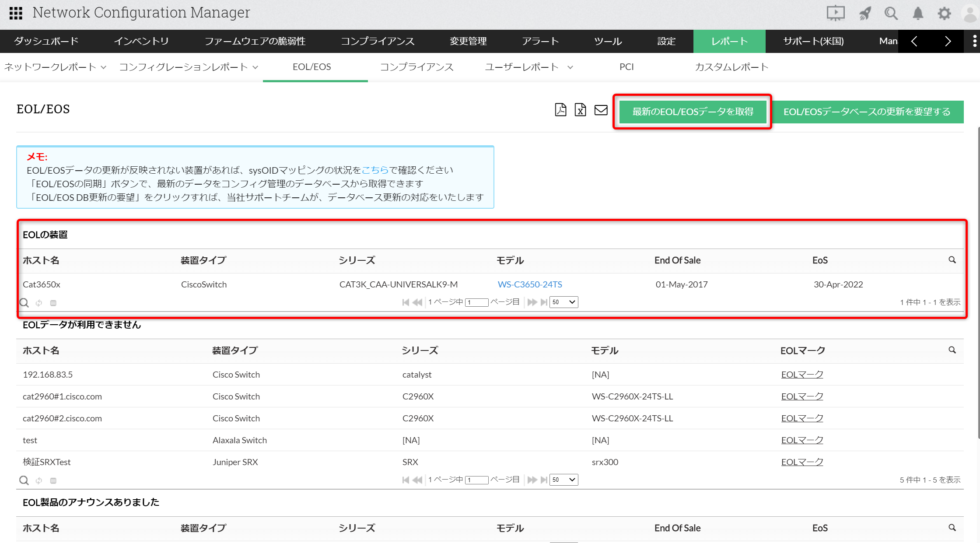The image size is (980, 543).
Task: Click the PDF export icon
Action: (560, 110)
